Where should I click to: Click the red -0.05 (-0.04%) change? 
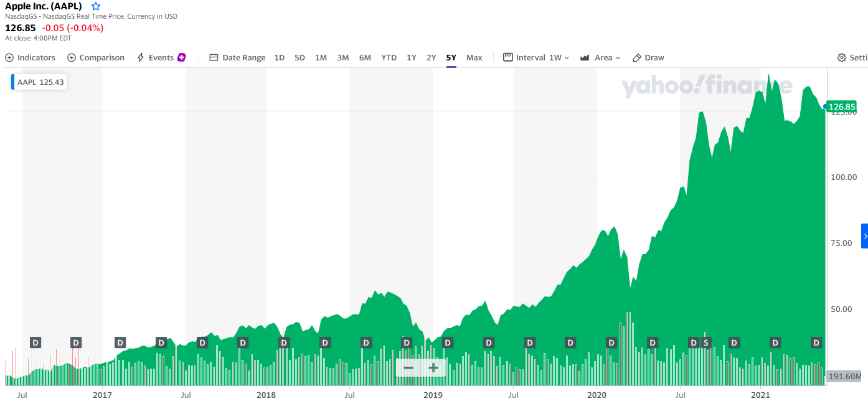pos(73,28)
